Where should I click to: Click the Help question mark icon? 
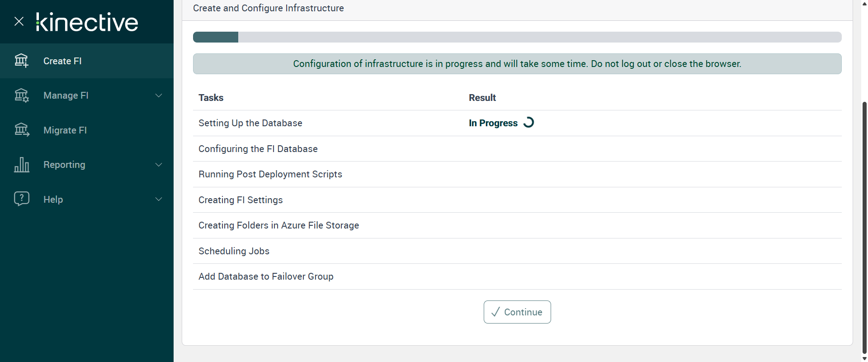tap(21, 199)
